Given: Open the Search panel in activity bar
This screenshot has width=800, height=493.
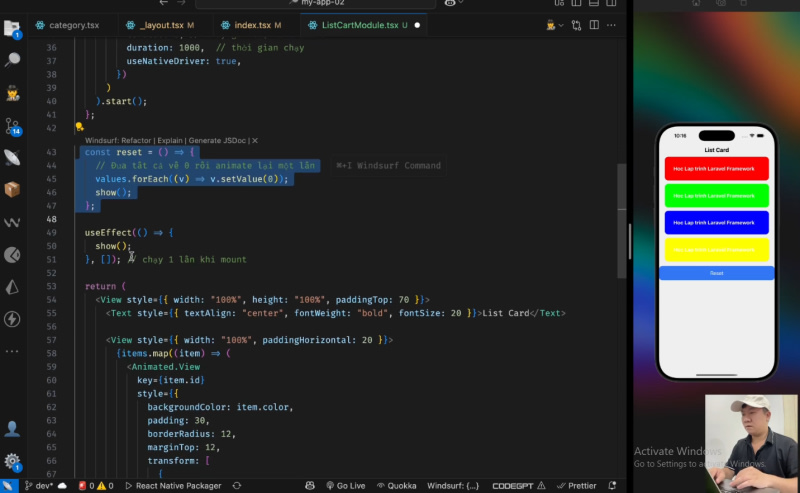Looking at the screenshot, I should coord(12,60).
